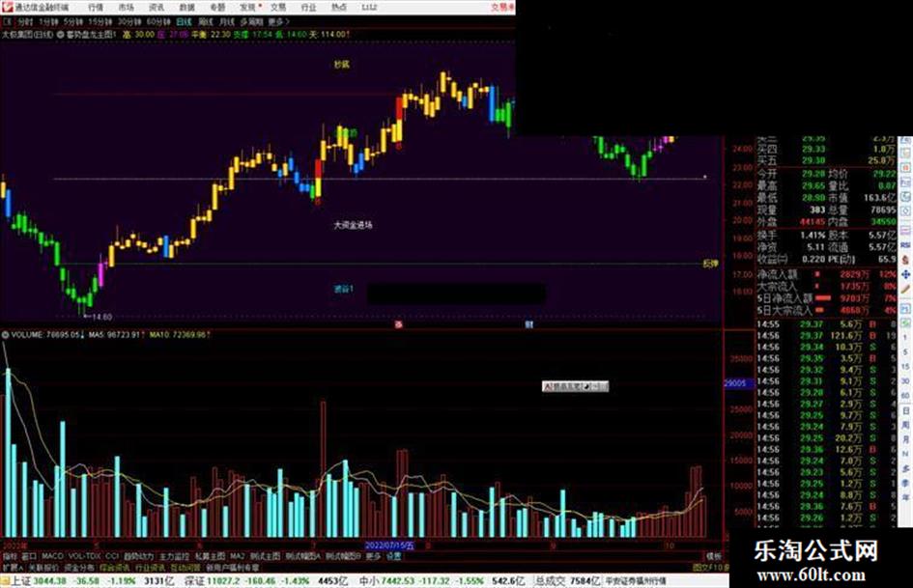
Task: Switch chart to 15分钟 period
Action: 100,21
